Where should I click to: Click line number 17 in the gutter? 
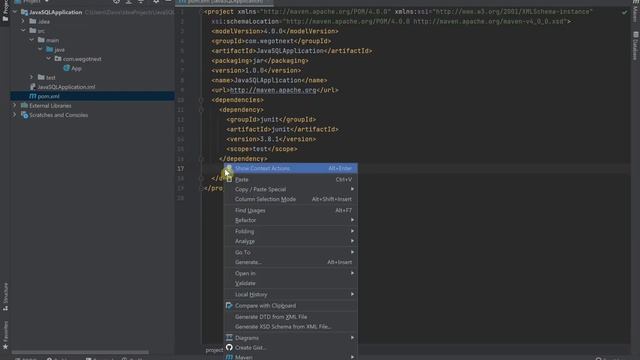point(180,169)
